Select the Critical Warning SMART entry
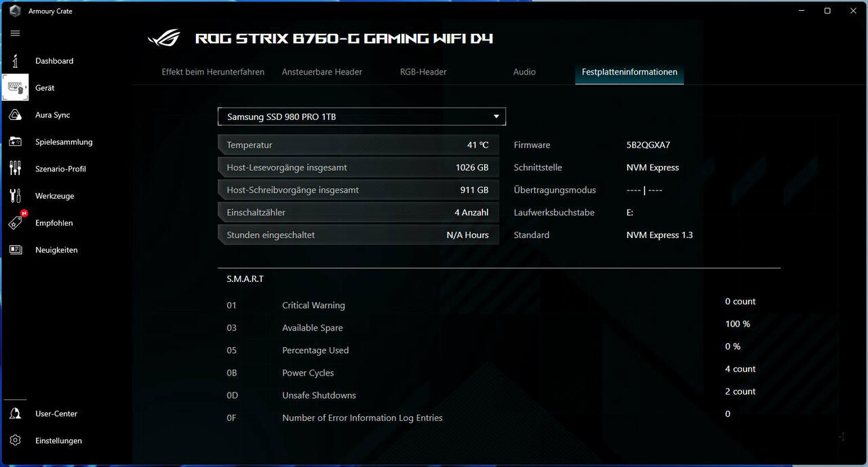The height and width of the screenshot is (467, 868). click(x=313, y=305)
